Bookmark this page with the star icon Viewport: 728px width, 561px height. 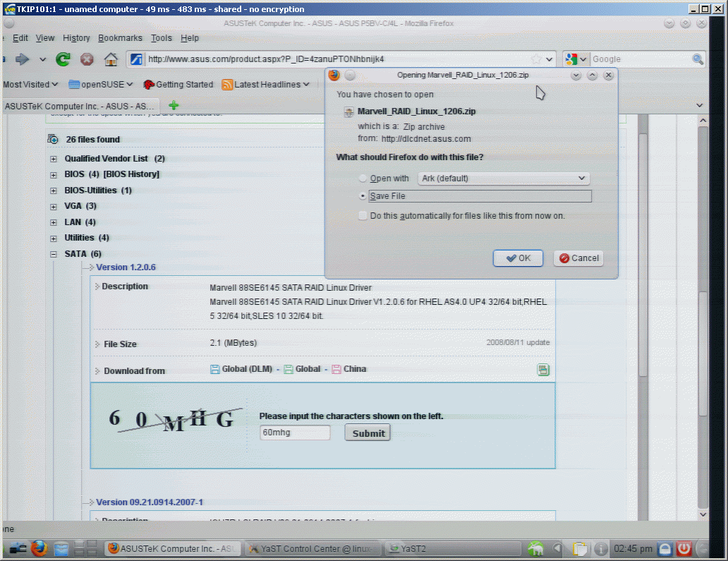point(536,59)
